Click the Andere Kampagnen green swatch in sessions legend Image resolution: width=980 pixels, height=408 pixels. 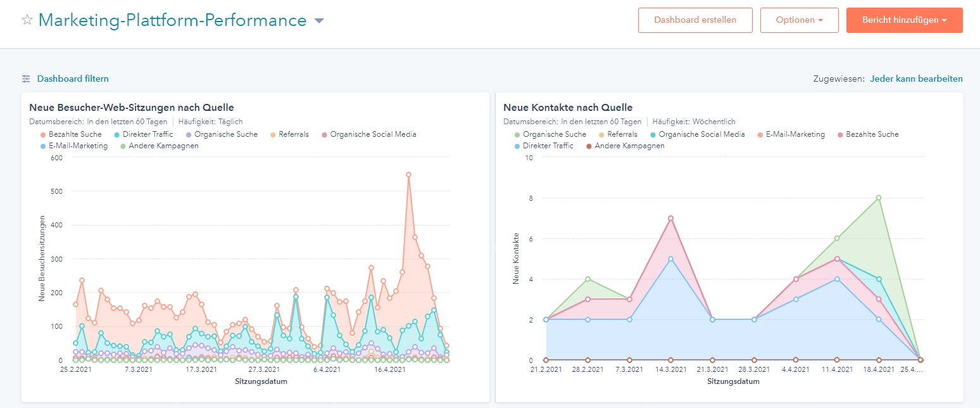pyautogui.click(x=122, y=146)
